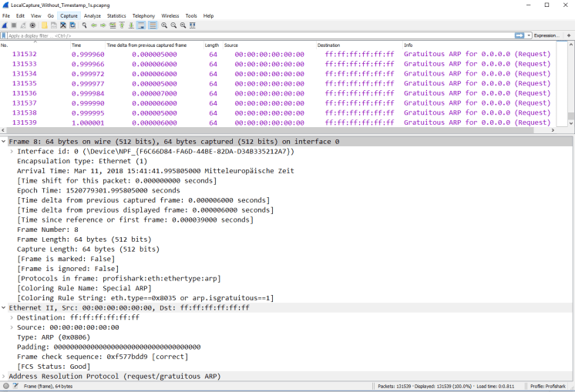Open the Capture menu
The height and width of the screenshot is (392, 575).
[x=69, y=15]
